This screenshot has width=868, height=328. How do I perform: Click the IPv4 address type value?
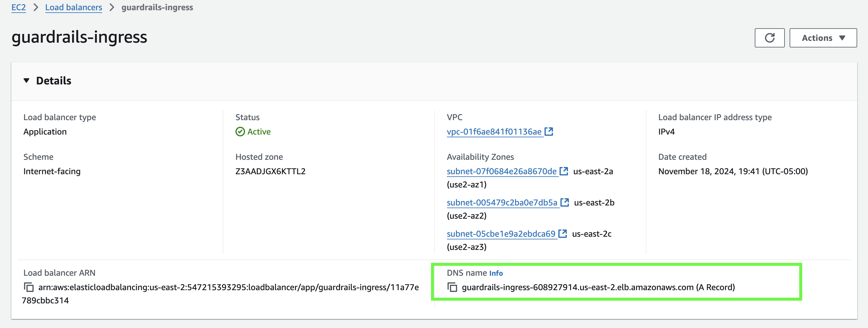pos(666,132)
